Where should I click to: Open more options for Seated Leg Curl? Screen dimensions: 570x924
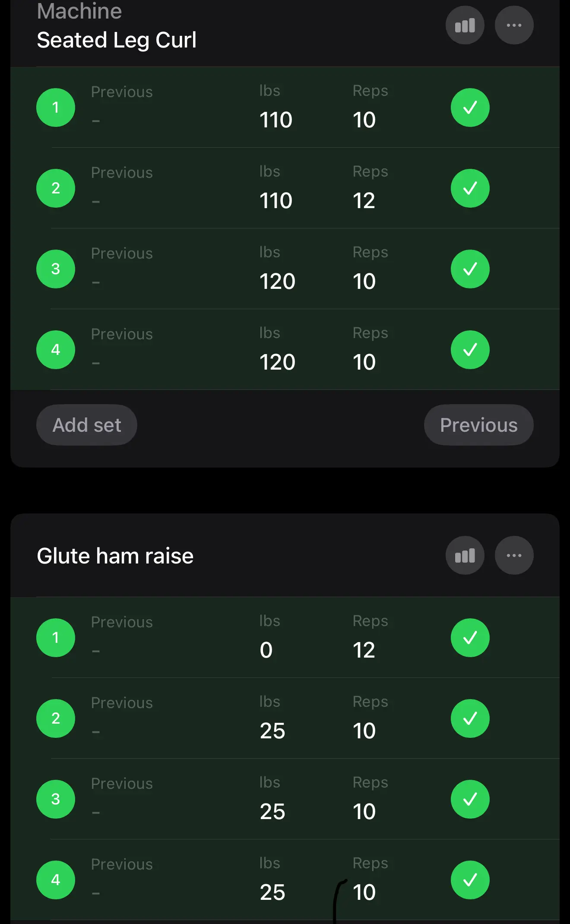click(514, 25)
